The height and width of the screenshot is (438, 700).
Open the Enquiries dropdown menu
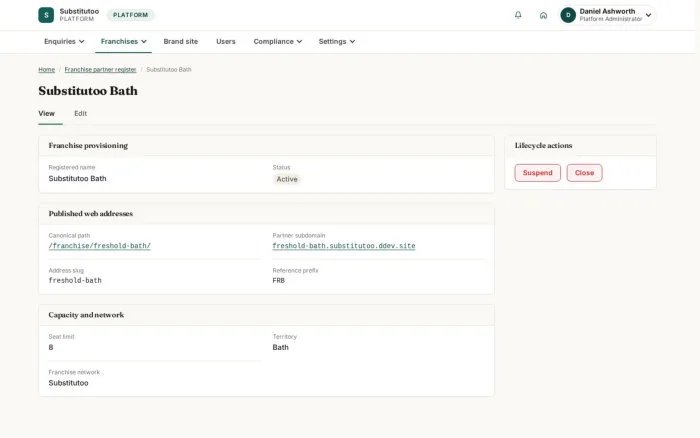tap(64, 42)
